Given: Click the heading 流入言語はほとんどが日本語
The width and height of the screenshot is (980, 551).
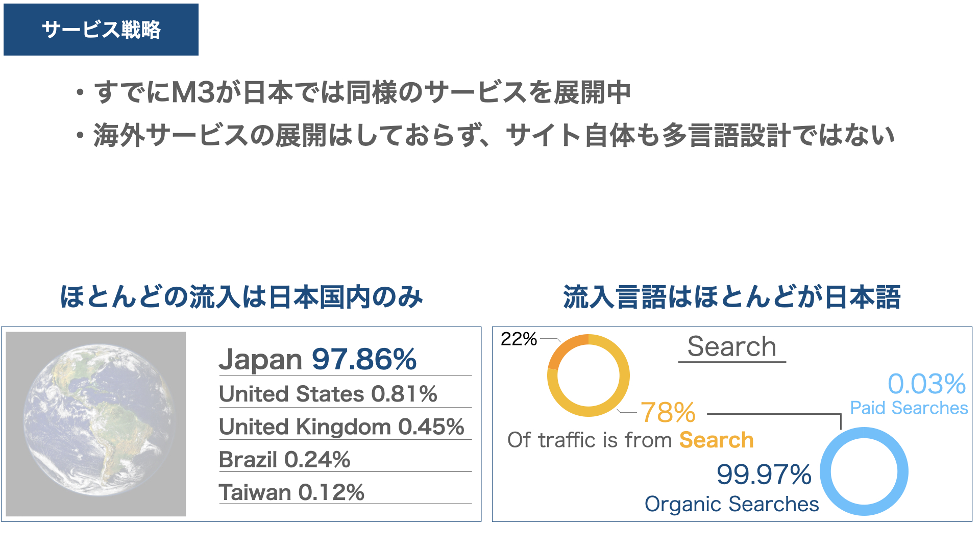Looking at the screenshot, I should coord(732,297).
